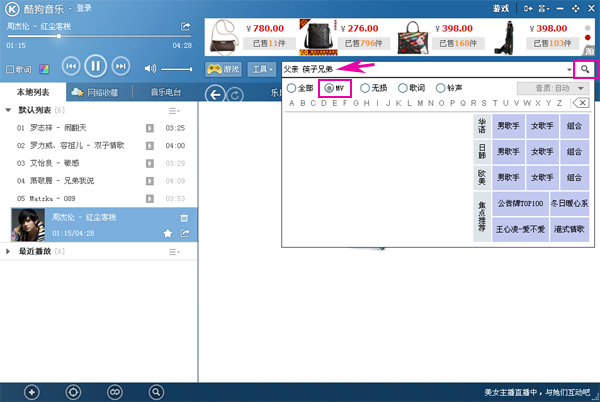Refresh the page with circular arrow

click(235, 94)
